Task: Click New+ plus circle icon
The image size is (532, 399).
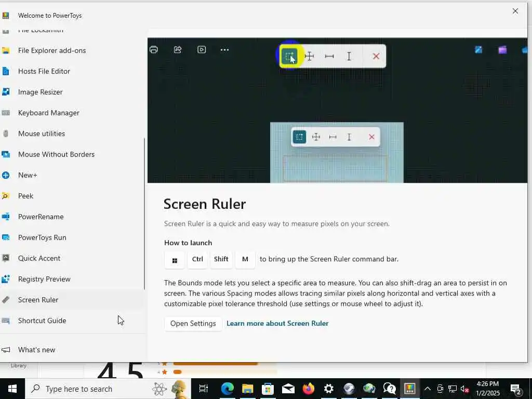Action: click(5, 175)
